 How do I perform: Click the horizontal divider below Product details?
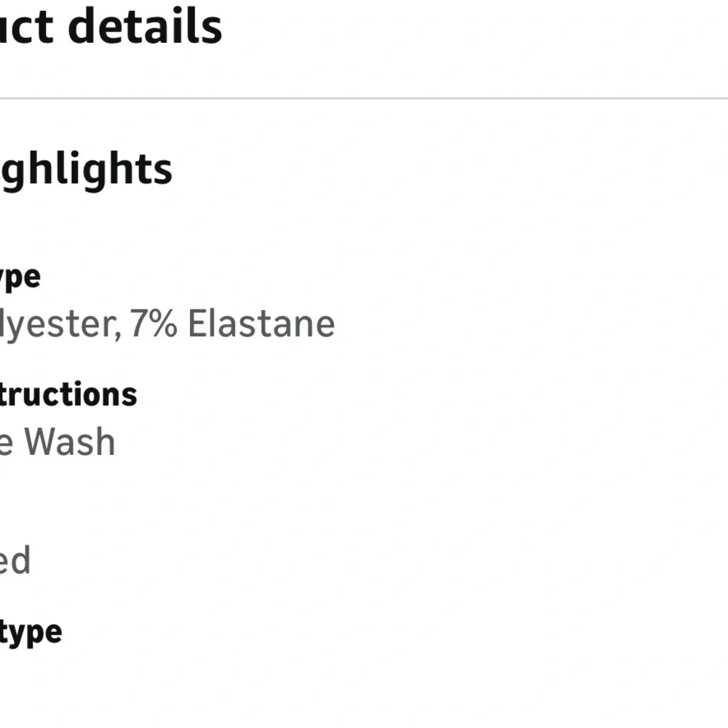(364, 98)
